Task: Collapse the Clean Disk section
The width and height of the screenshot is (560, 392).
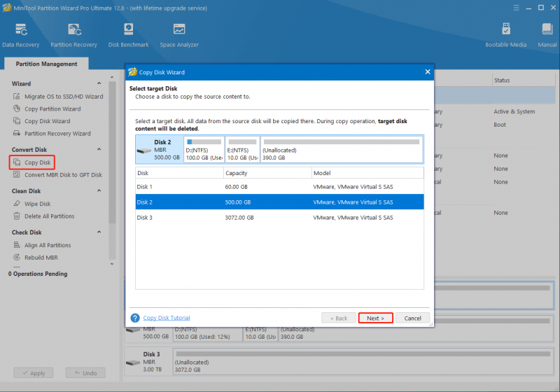Action: pos(99,190)
